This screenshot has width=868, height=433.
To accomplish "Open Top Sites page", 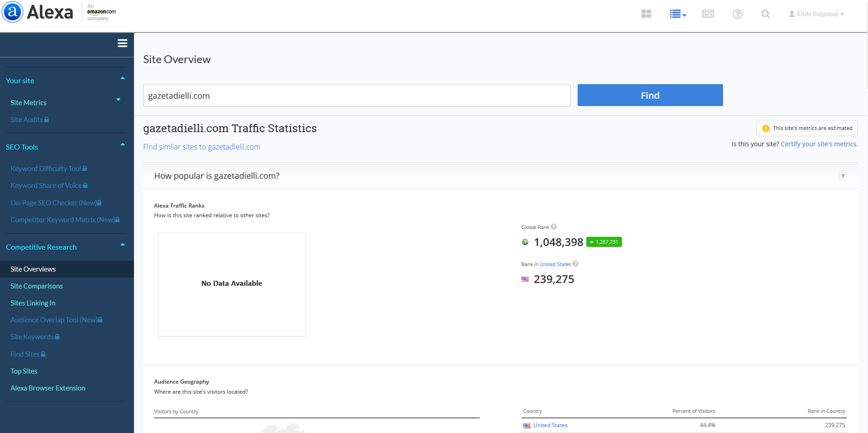I will coord(24,371).
